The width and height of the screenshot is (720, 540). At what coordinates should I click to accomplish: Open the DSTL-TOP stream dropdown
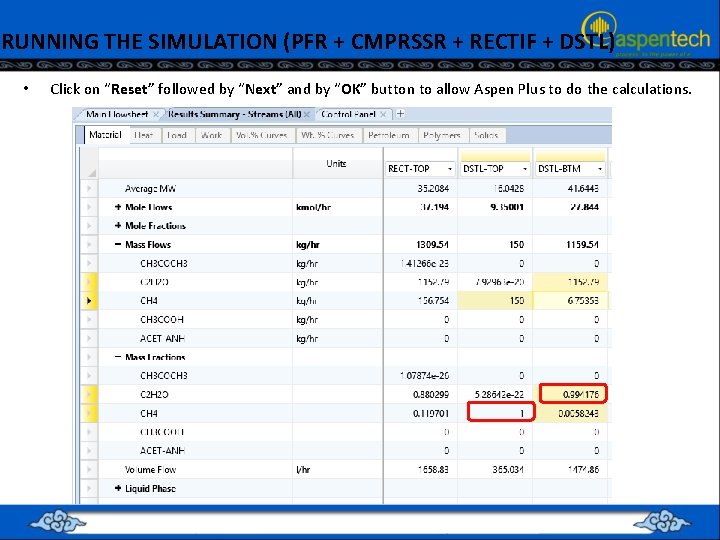tap(525, 169)
